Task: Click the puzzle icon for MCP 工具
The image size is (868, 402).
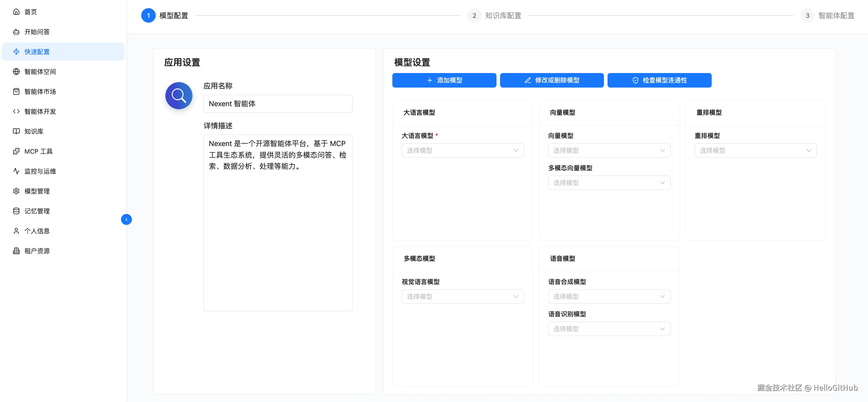Action: pyautogui.click(x=16, y=151)
